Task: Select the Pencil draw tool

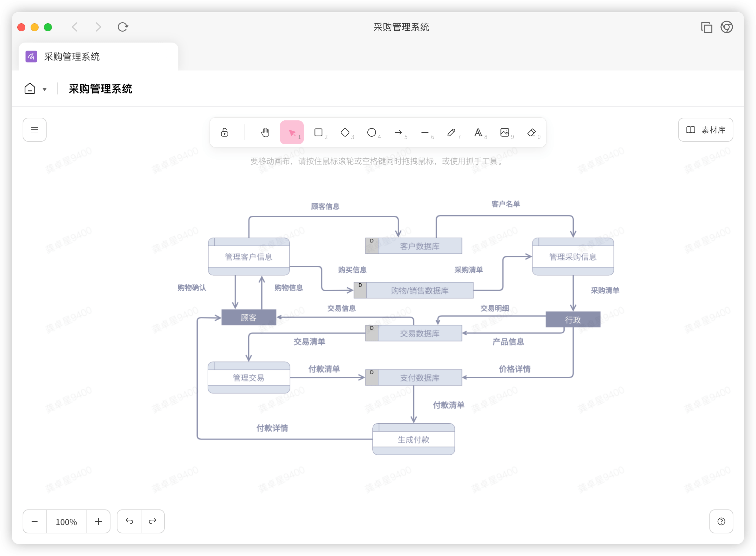Action: (x=452, y=132)
